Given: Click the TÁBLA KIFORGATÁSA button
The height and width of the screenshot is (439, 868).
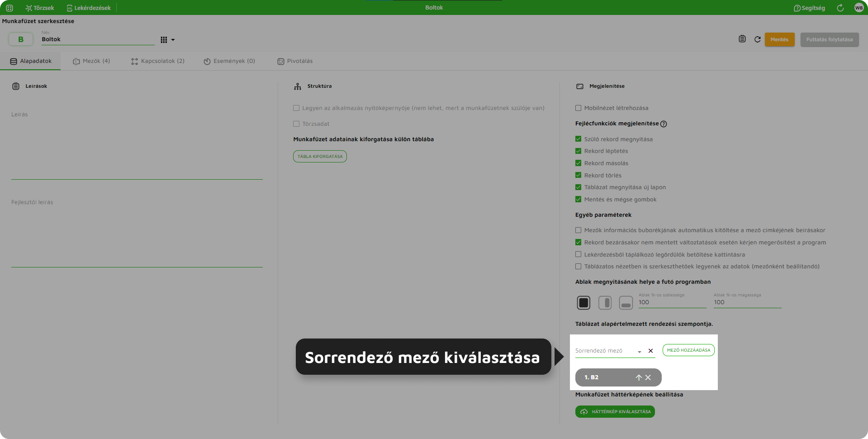Looking at the screenshot, I should click(x=320, y=156).
